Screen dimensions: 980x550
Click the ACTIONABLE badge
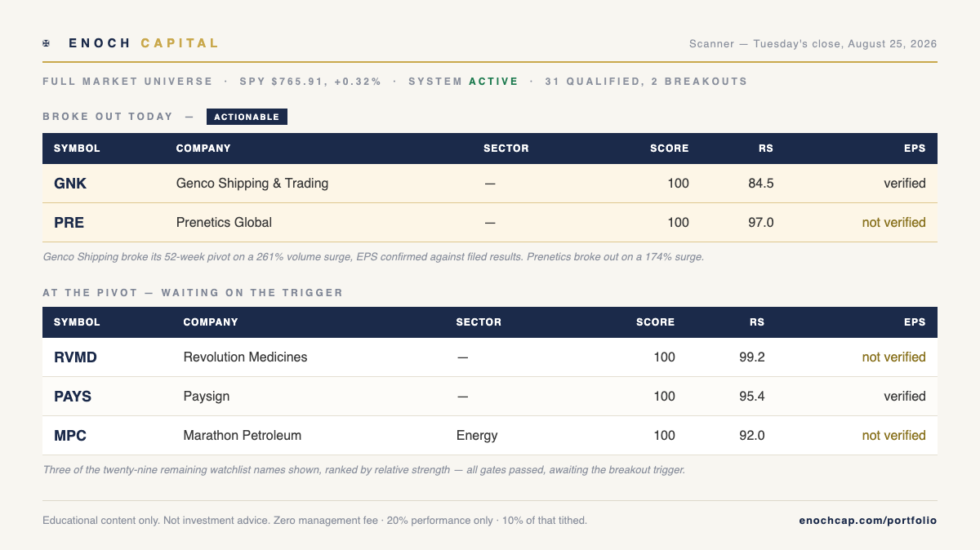pos(247,117)
